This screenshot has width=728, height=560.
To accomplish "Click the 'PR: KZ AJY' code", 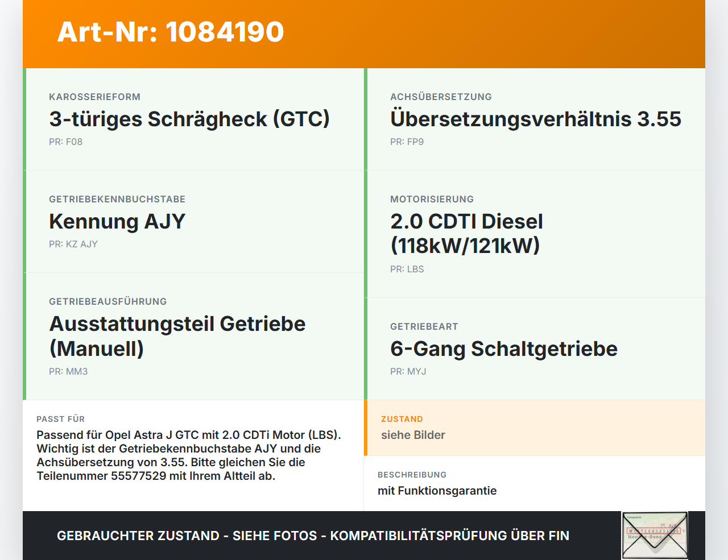I will pos(73,244).
